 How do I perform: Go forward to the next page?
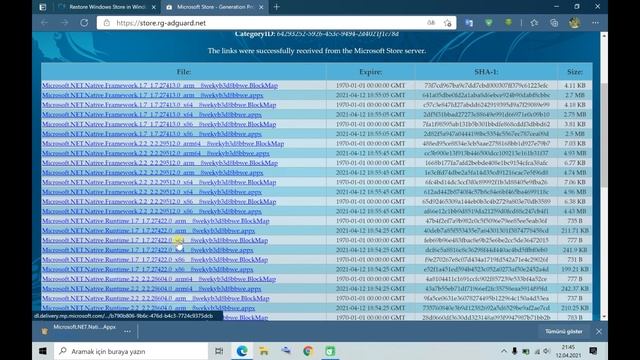click(x=64, y=23)
